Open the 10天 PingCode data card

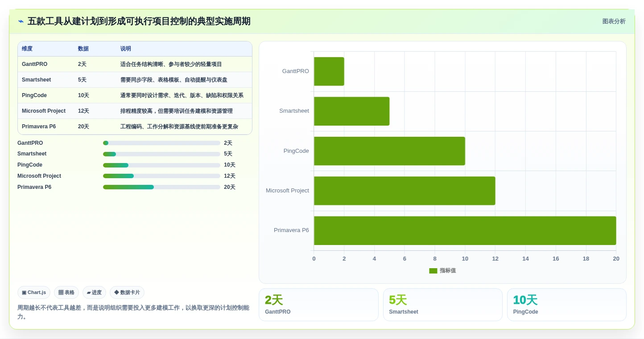[566, 305]
